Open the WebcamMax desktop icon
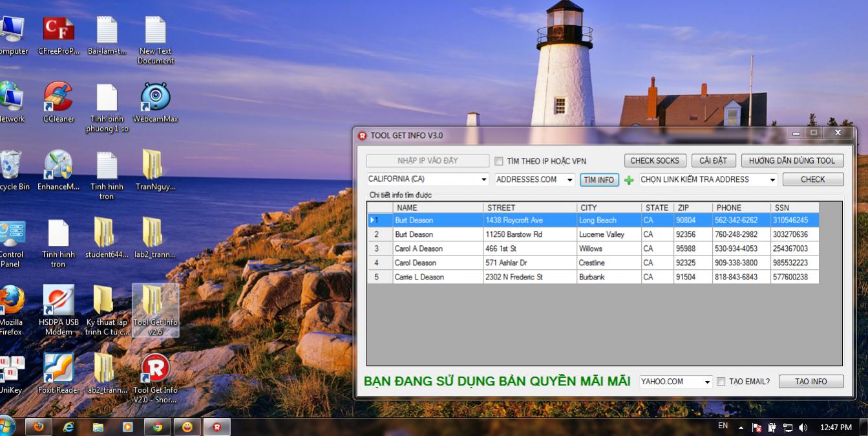Viewport: 868px width, 436px height. [x=155, y=97]
